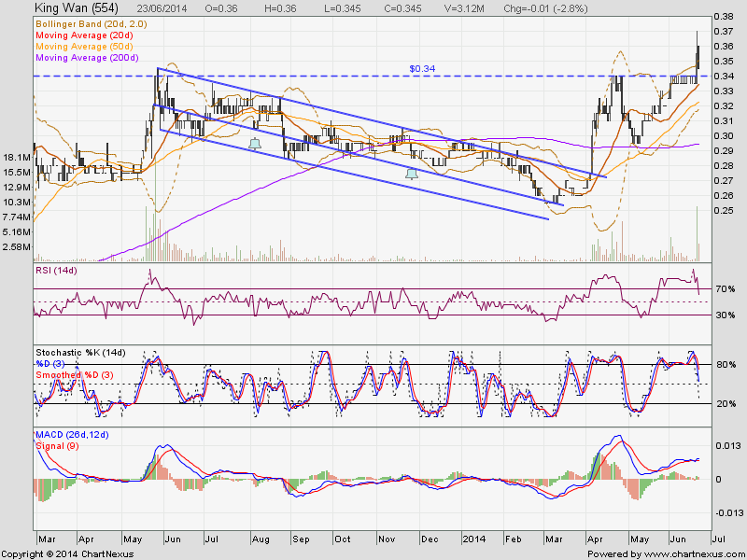Click the bell marker above the Aug label
The image size is (747, 560).
pos(255,143)
